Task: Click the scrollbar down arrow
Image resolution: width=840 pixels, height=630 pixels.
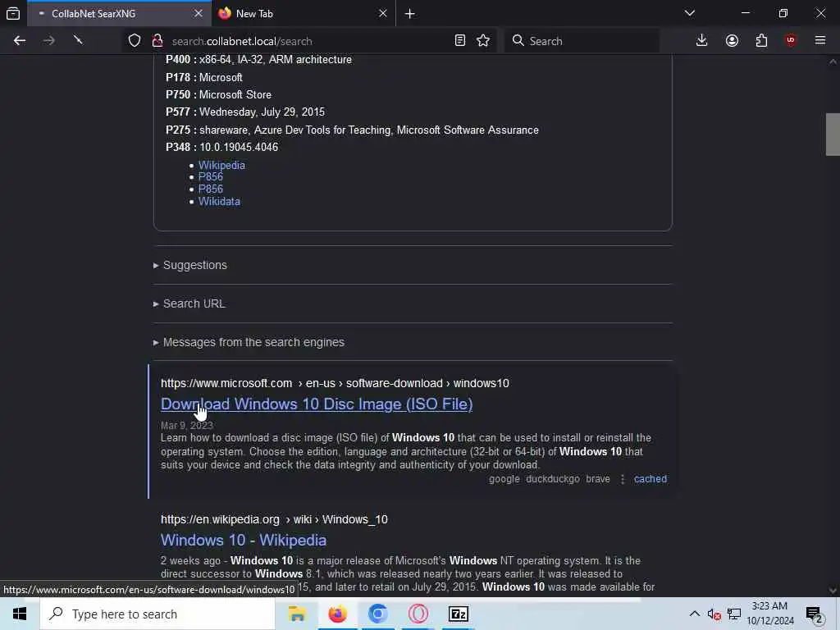Action: tap(833, 591)
